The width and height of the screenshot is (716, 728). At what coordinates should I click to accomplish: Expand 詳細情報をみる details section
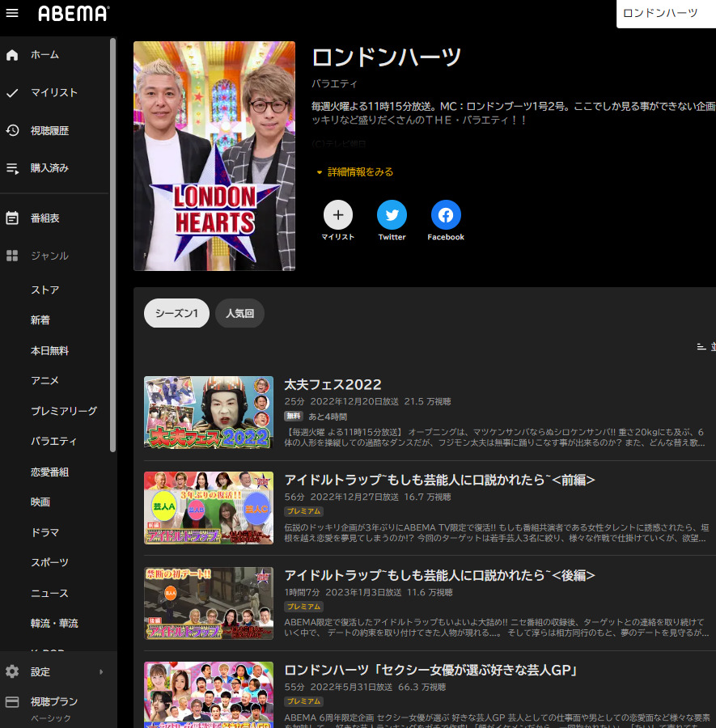pos(355,172)
